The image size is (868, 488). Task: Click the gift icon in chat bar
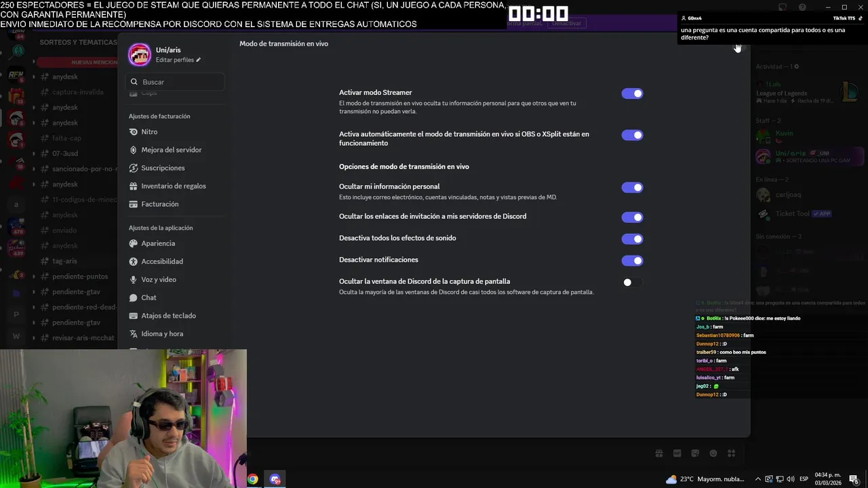point(658,453)
